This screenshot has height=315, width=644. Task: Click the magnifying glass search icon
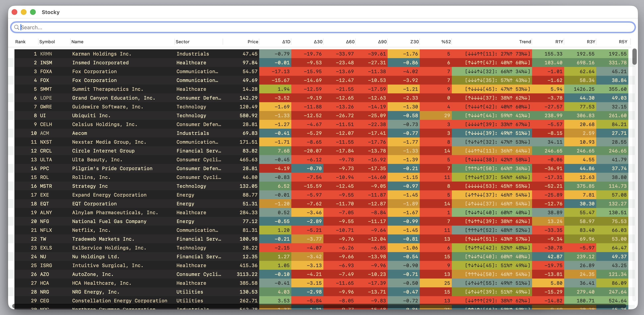point(16,27)
